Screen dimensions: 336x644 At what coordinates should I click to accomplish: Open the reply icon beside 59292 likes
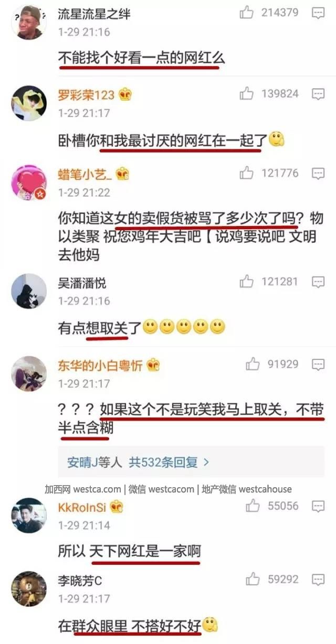(318, 579)
